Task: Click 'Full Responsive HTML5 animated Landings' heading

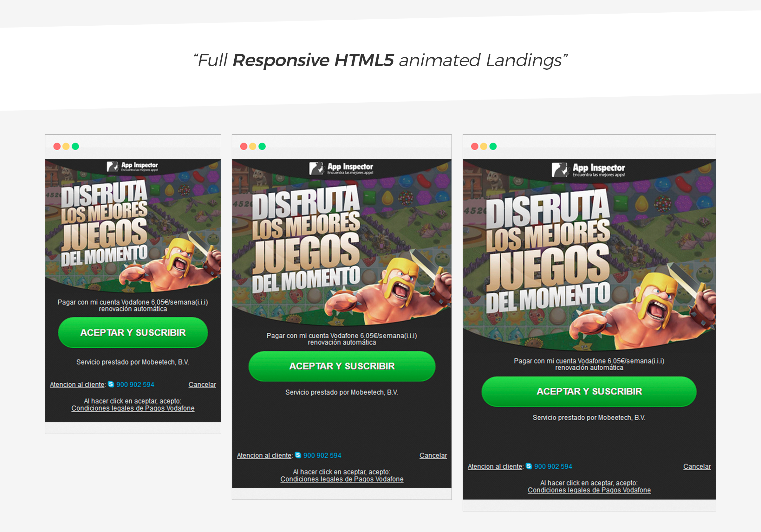Action: tap(380, 60)
